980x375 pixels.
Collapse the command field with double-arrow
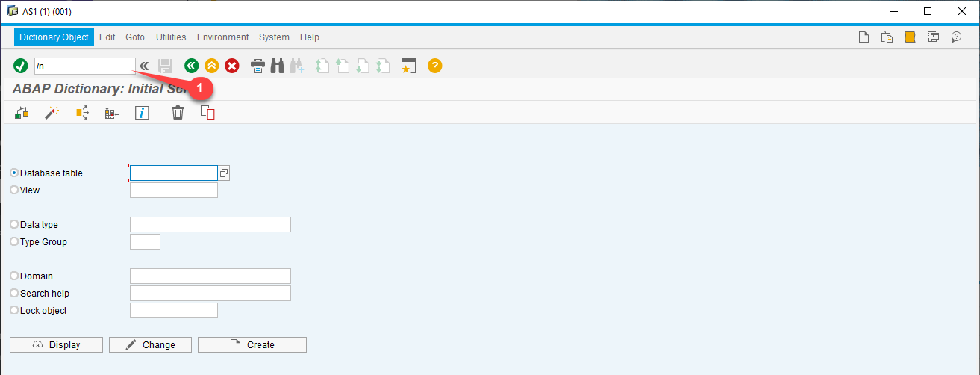144,66
